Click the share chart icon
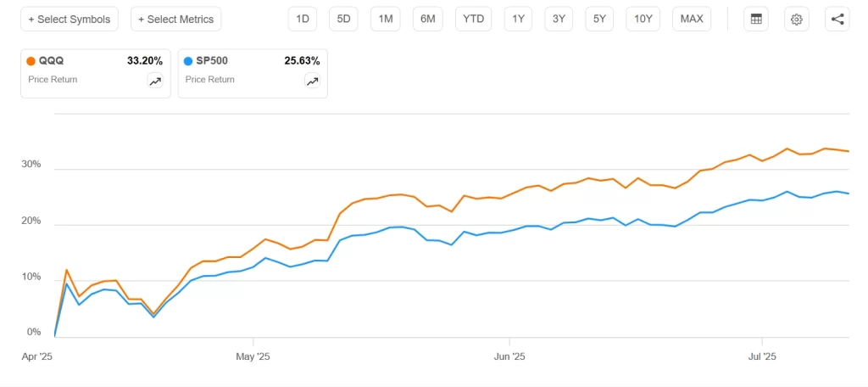 point(837,19)
